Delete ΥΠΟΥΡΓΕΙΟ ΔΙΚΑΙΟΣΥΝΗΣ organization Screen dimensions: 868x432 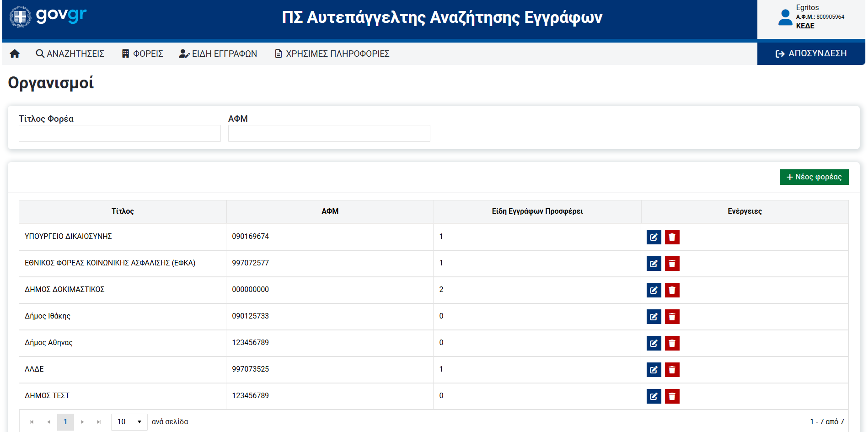672,237
